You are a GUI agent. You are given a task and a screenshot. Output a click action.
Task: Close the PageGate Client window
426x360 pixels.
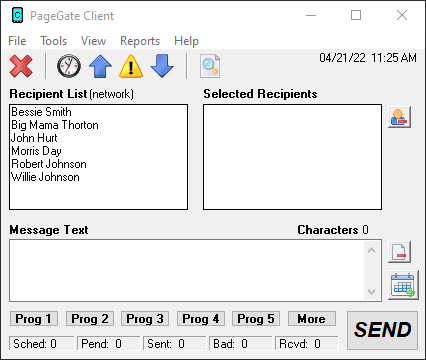click(402, 15)
